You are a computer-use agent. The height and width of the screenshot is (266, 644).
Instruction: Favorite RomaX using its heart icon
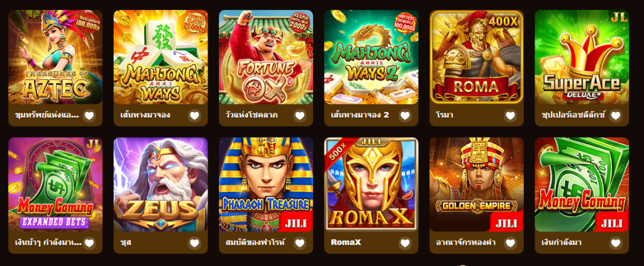point(405,243)
